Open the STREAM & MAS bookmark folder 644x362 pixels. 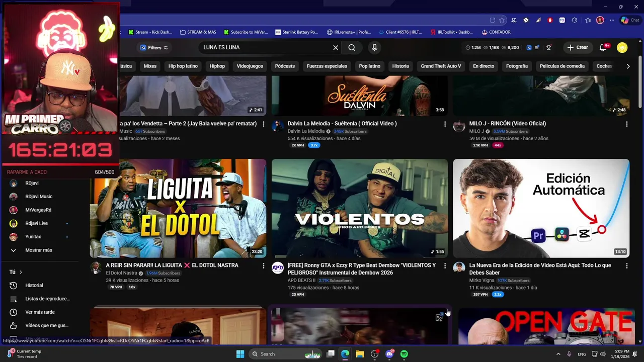(x=198, y=32)
